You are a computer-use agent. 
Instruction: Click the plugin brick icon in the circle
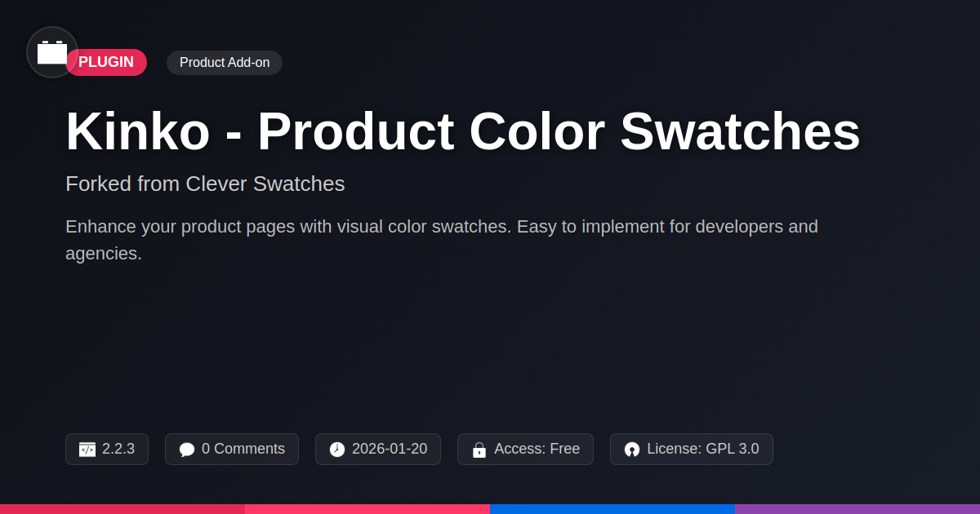(x=52, y=52)
